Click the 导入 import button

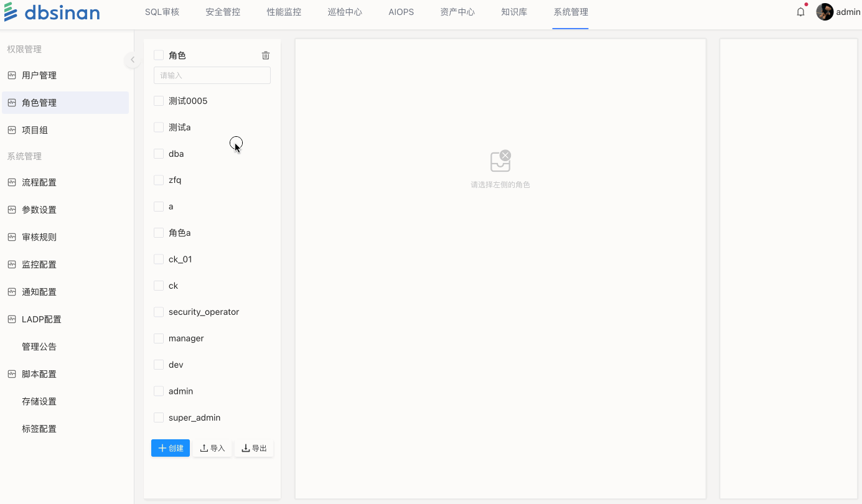[212, 448]
